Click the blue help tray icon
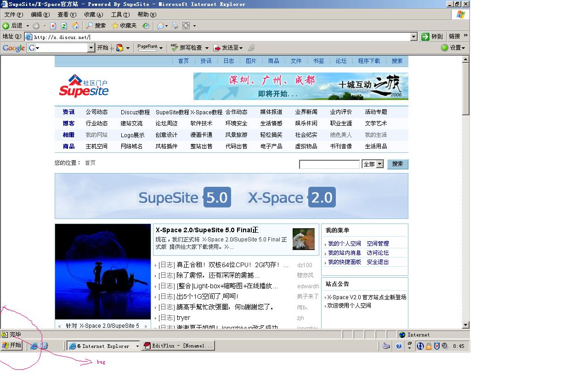 pyautogui.click(x=399, y=346)
